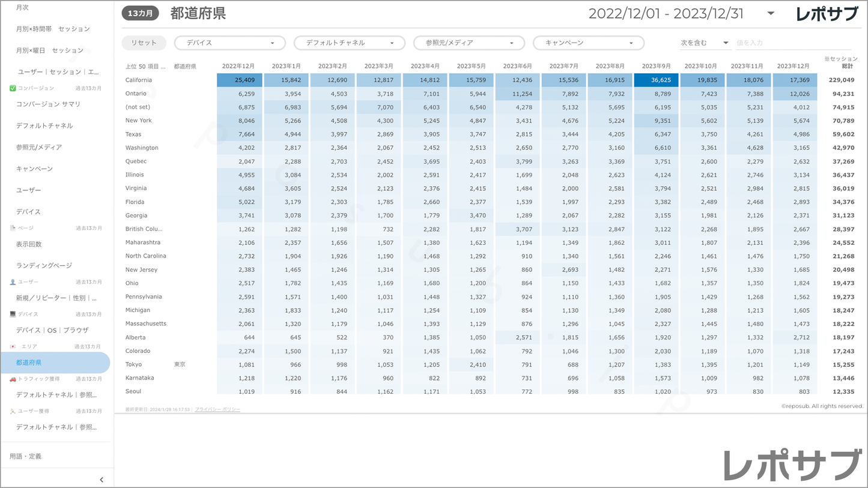This screenshot has width=868, height=488.
Task: Click the user section person icon
Action: [x=13, y=282]
